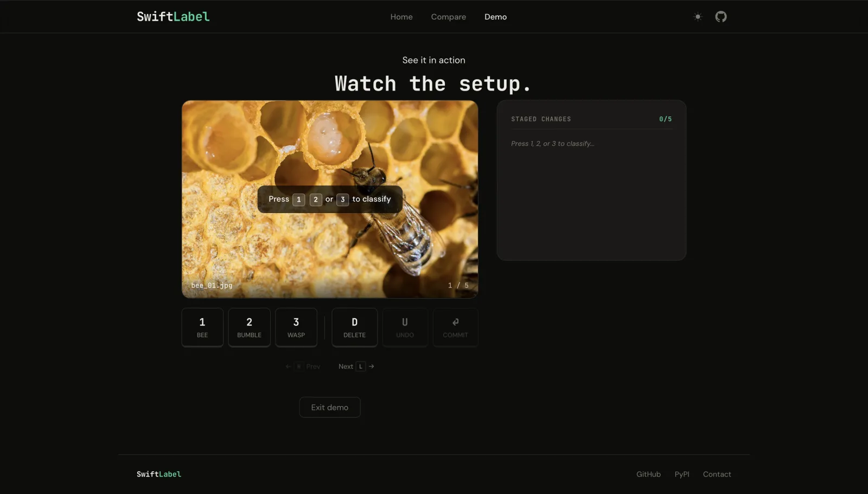868x494 pixels.
Task: Go to the Home nav item
Action: point(401,17)
